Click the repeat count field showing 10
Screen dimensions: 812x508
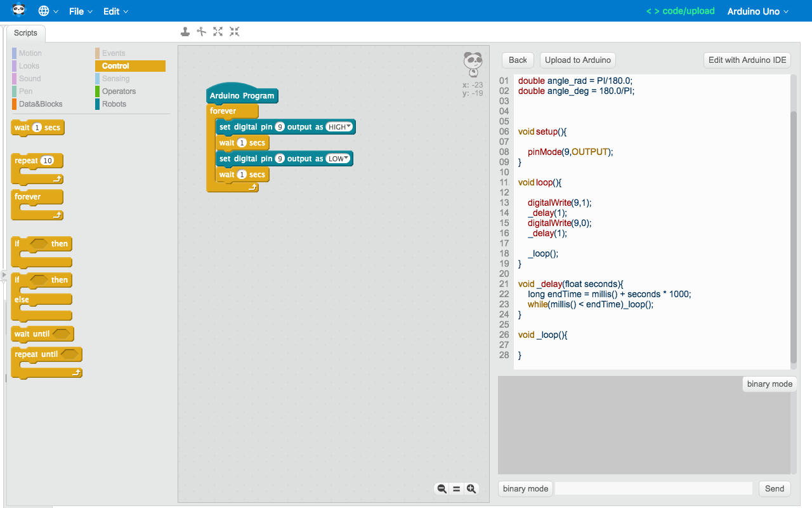point(47,161)
